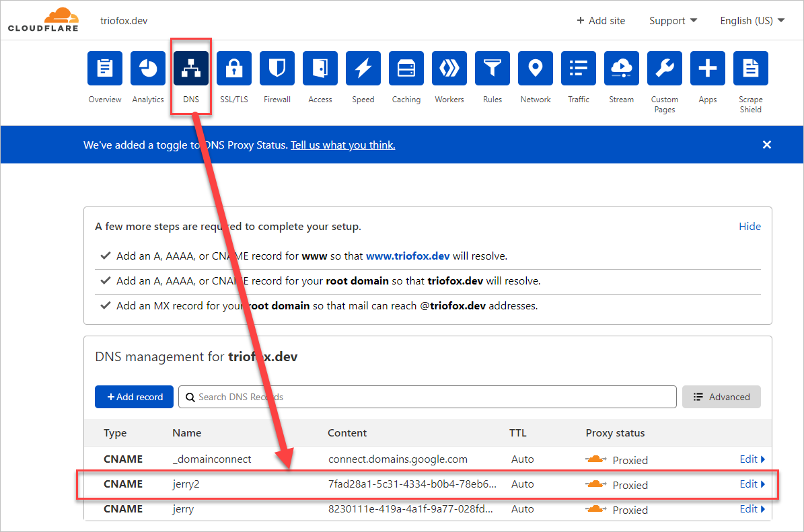The height and width of the screenshot is (532, 804).
Task: Open the SSL/TLS padlock icon
Action: 234,68
